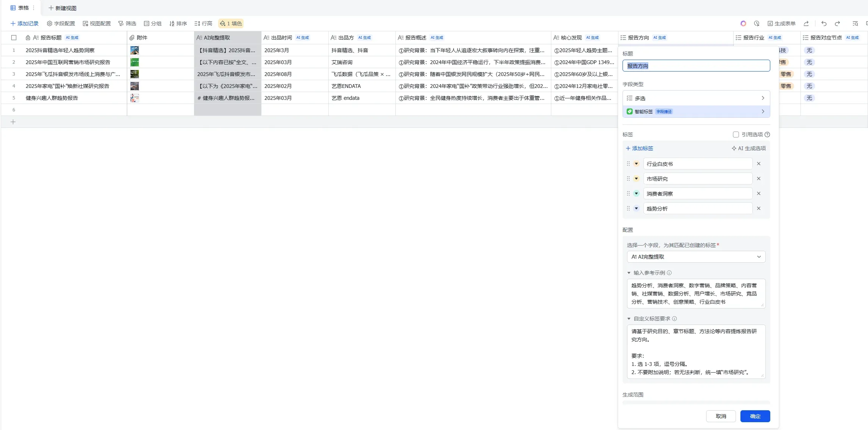Open the 新建视图 tab
Viewport: 868px width, 430px height.
(x=62, y=8)
